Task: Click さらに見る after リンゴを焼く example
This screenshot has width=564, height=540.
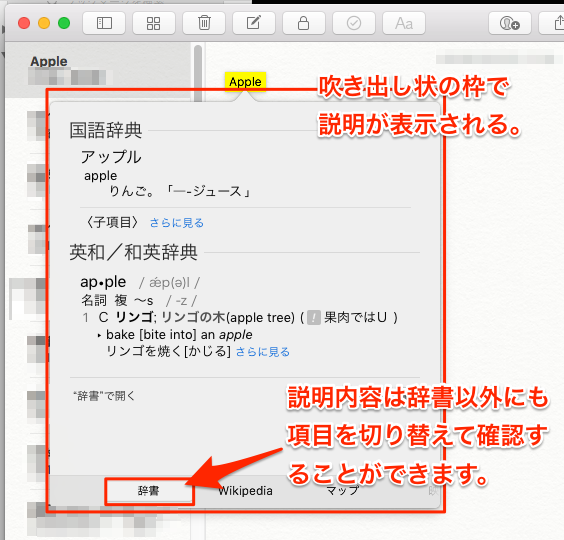Action: [263, 352]
